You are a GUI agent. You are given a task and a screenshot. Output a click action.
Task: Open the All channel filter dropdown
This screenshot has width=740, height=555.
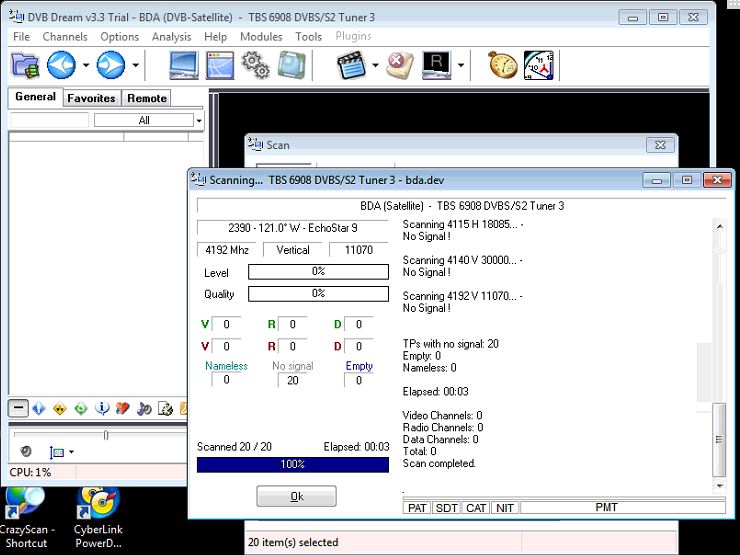[199, 120]
